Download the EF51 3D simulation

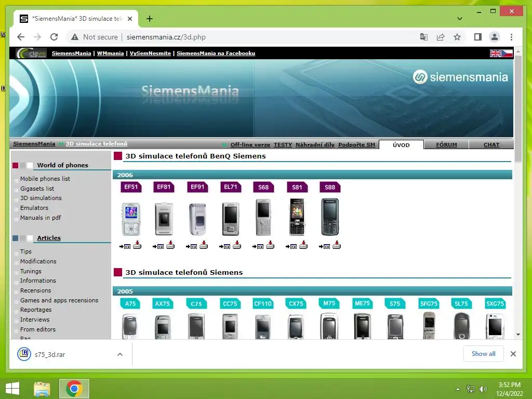pos(137,245)
